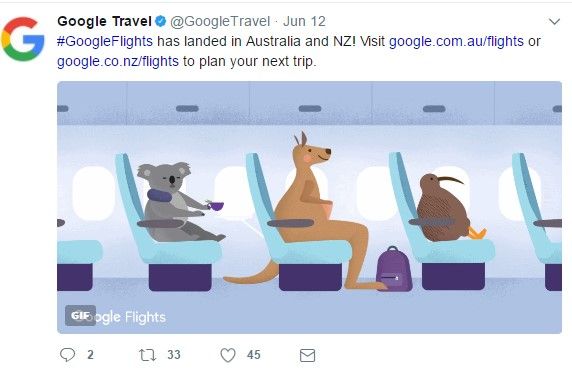Image resolution: width=572 pixels, height=374 pixels.
Task: Open the #GoogleFlights hashtag
Action: (x=105, y=41)
